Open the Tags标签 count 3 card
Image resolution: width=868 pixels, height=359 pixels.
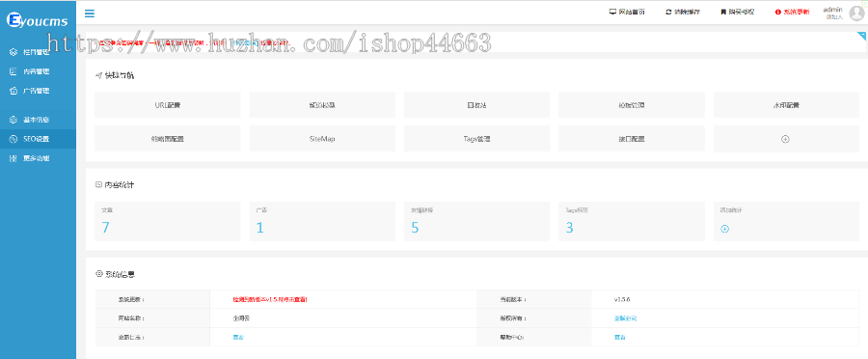pos(631,221)
